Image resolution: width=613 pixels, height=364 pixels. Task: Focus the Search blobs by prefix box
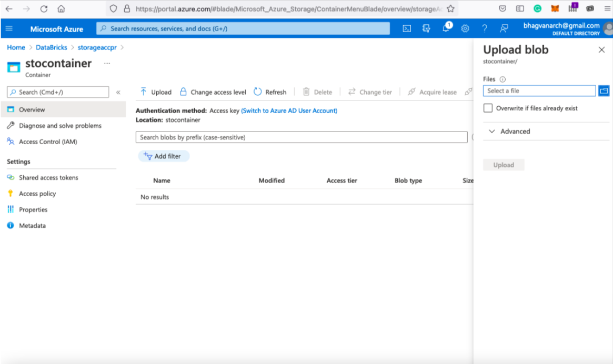click(302, 137)
